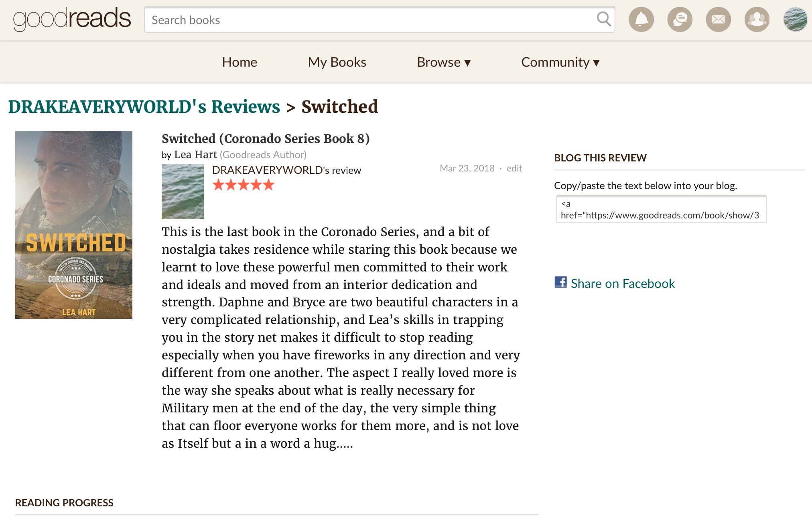Open the discussions speech bubble icon

(x=680, y=19)
